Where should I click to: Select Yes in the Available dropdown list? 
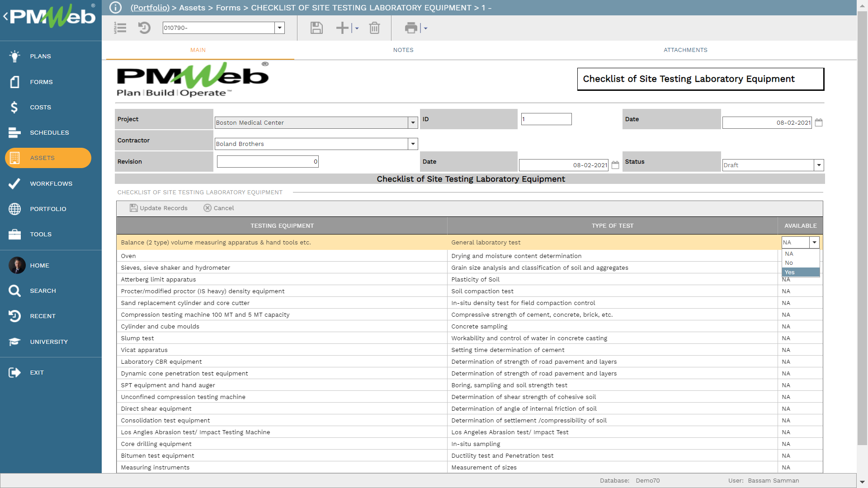(801, 272)
